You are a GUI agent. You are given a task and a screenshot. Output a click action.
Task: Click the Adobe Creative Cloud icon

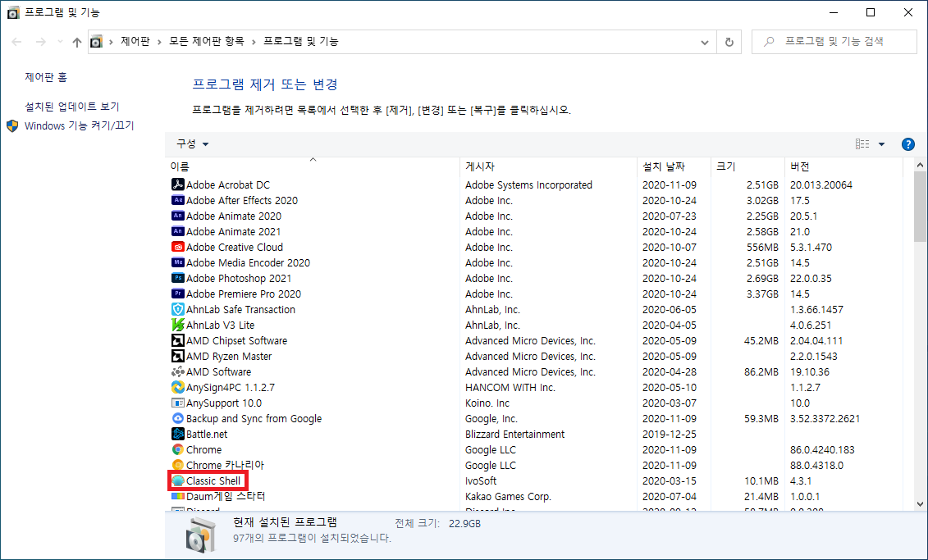point(177,247)
